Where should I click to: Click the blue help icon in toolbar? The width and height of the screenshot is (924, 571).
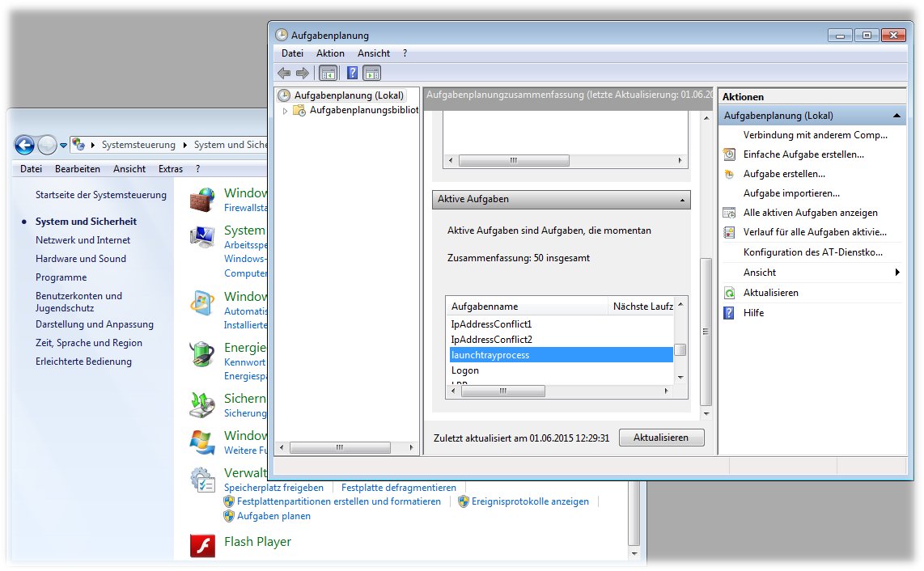point(352,73)
